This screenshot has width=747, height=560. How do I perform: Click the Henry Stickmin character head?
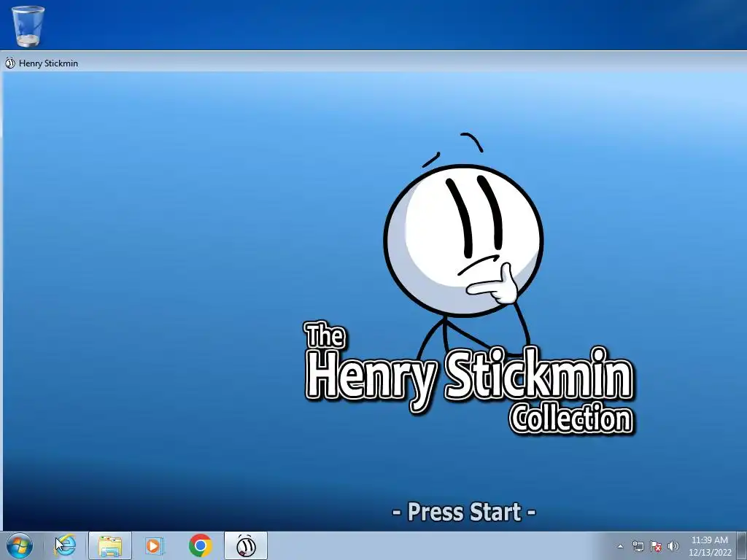[x=463, y=240]
